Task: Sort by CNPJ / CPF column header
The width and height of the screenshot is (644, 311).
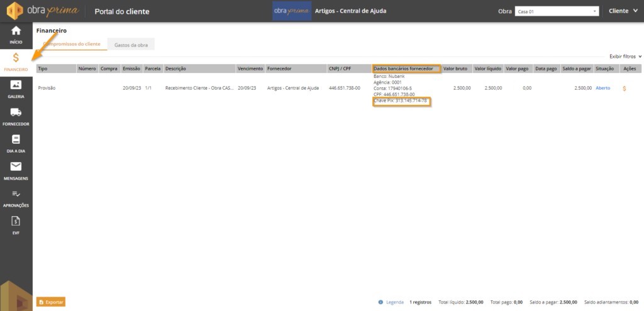Action: (350, 69)
